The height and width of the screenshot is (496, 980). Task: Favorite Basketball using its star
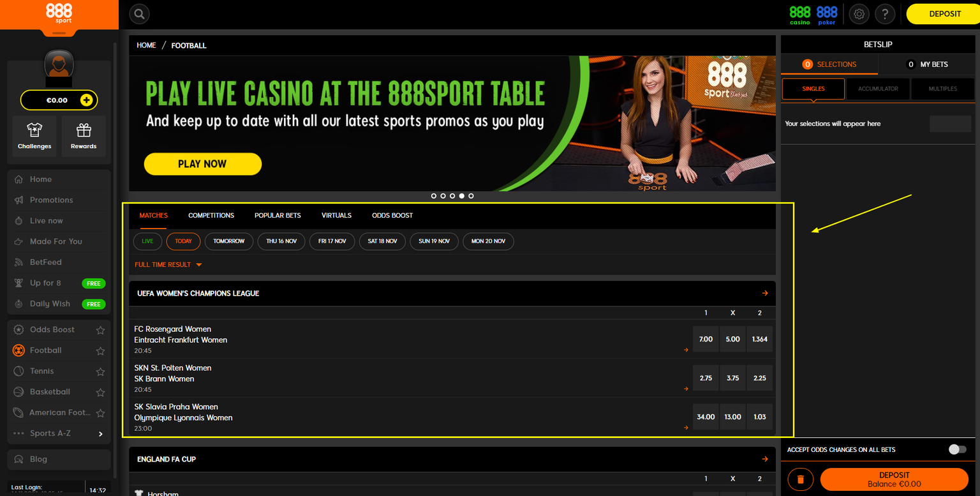(100, 392)
